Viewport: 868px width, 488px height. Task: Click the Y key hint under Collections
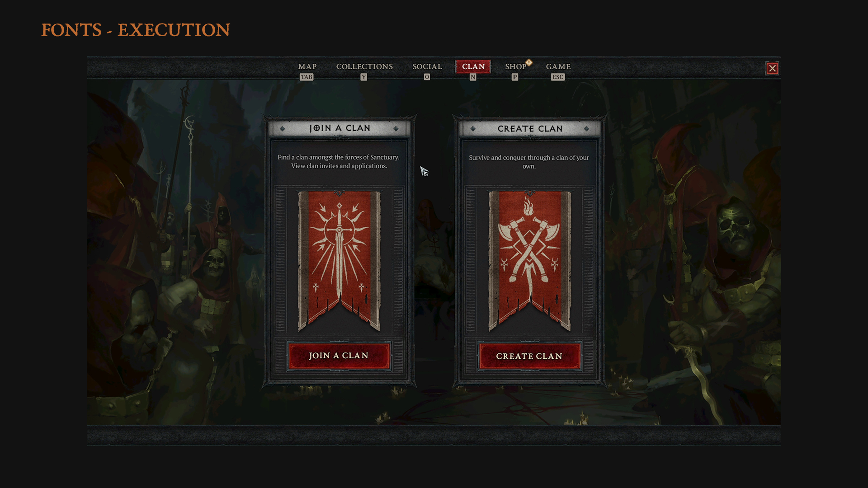click(363, 77)
